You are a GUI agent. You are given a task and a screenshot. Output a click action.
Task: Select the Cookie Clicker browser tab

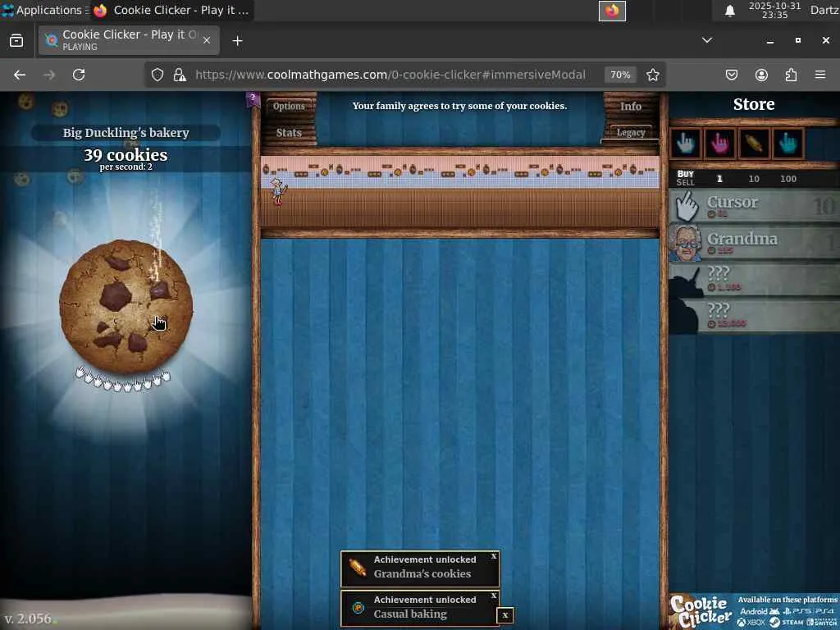[129, 40]
